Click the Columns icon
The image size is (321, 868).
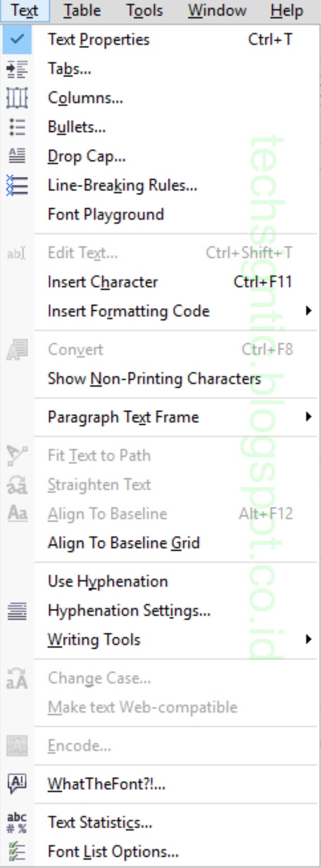[16, 98]
